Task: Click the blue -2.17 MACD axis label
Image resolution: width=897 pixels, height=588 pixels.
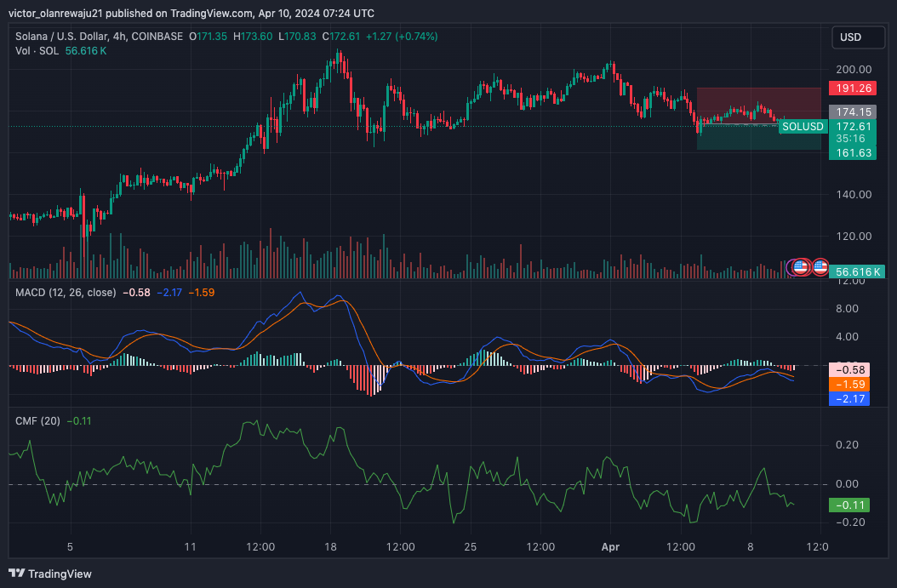Action: (849, 399)
